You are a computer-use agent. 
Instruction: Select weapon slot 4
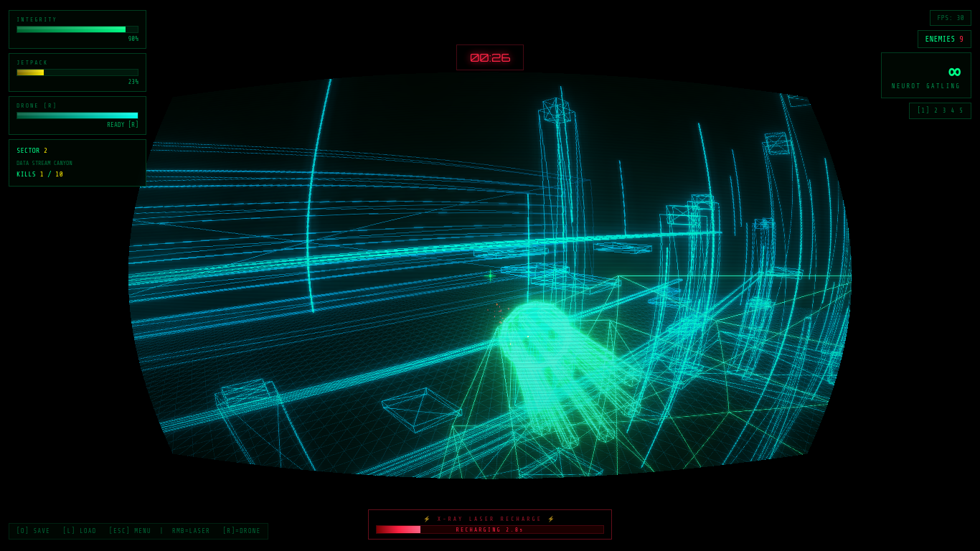coord(953,110)
